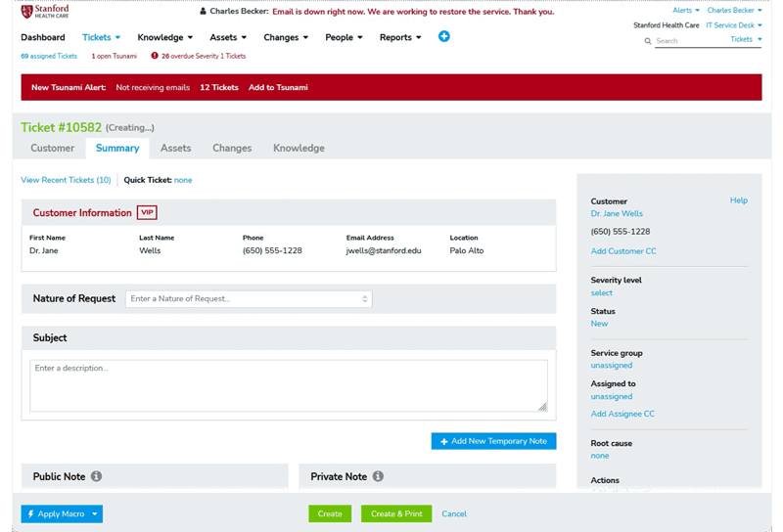Set Root cause none link
Image resolution: width=783 pixels, height=532 pixels.
click(600, 456)
